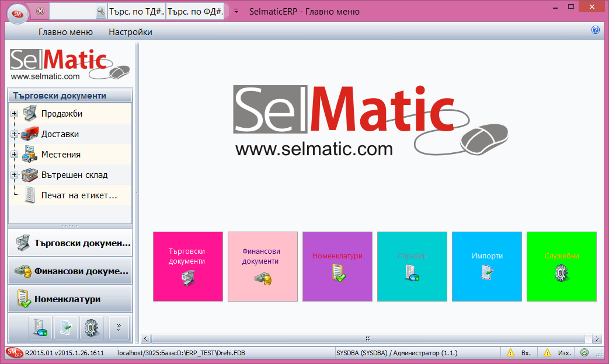Screen dimensions: 609x364
Task: Click the SM application orb button
Action: click(x=18, y=14)
